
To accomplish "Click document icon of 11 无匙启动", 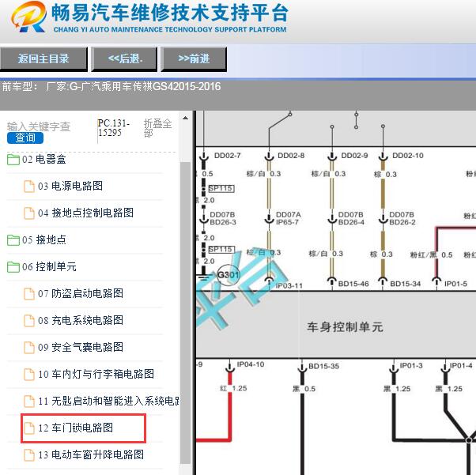I will point(29,401).
